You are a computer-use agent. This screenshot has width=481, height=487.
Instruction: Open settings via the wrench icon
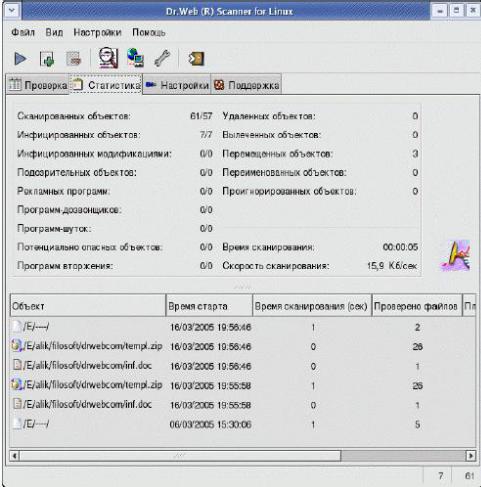click(162, 58)
